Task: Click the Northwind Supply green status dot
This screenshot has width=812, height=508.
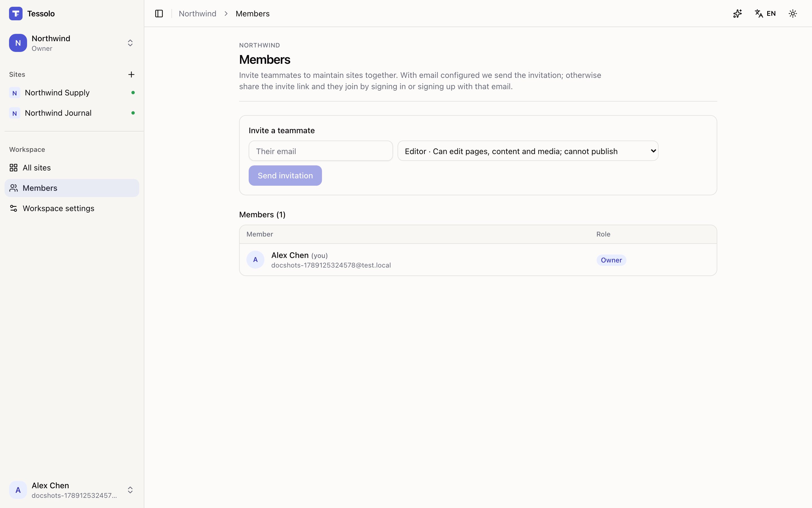Action: [x=133, y=93]
